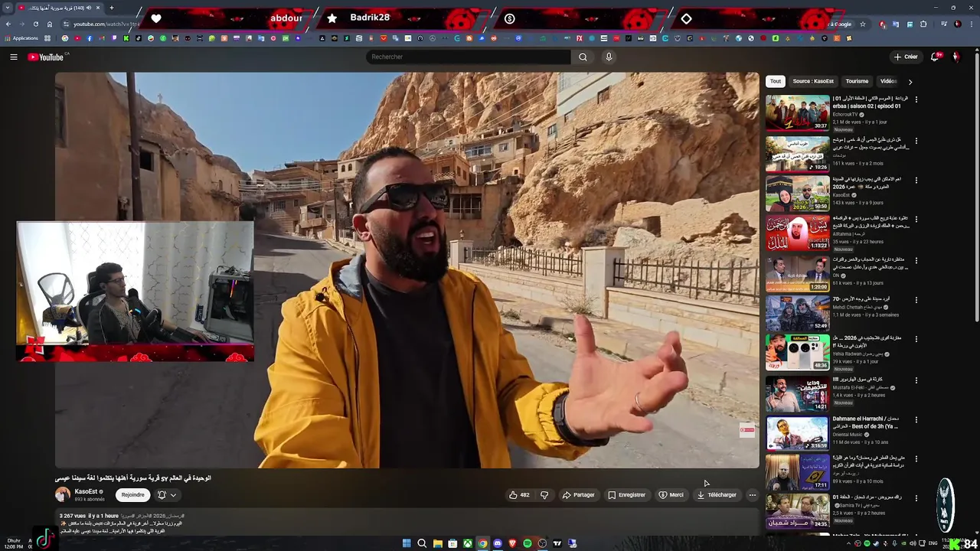Open the Applications bookmarks shortcut
The width and height of the screenshot is (980, 551).
pos(21,38)
